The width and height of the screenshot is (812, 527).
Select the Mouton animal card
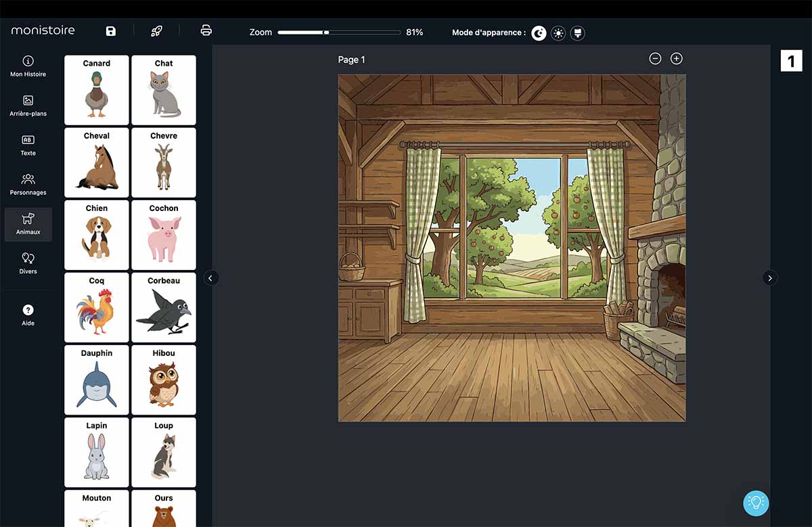[97, 508]
